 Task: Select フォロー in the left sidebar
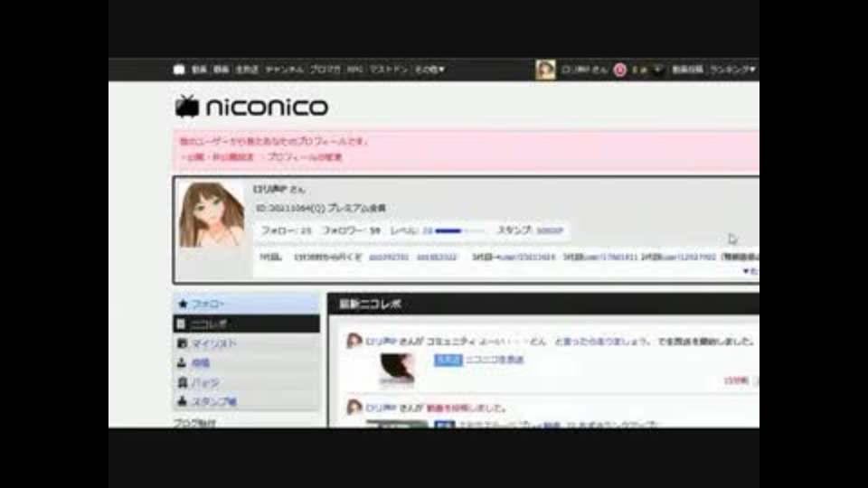tap(246, 304)
